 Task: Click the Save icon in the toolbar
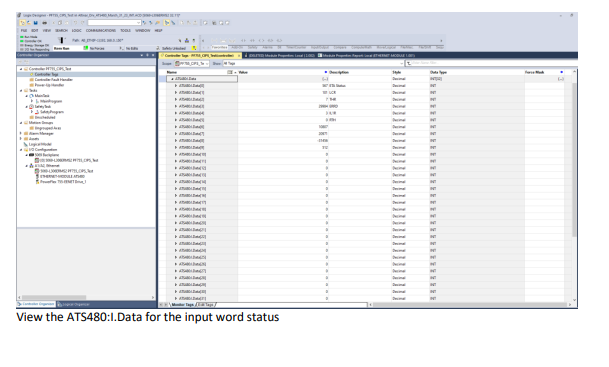coord(35,23)
